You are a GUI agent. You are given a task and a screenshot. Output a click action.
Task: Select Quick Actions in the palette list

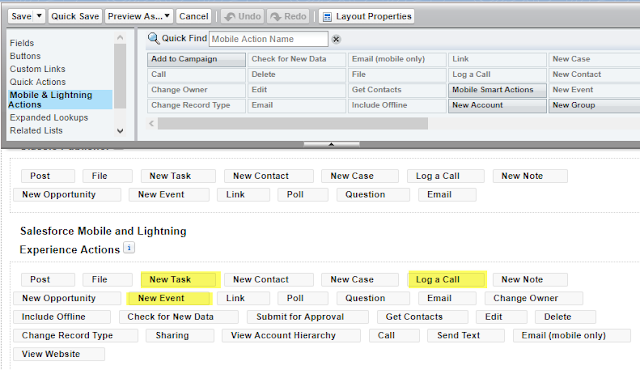tap(38, 82)
